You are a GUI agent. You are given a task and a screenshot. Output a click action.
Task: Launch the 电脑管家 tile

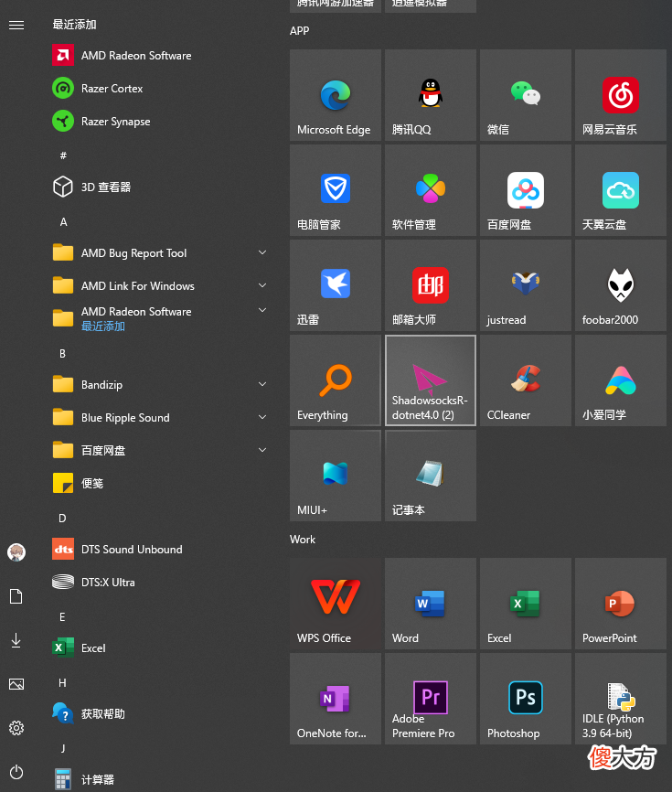tap(336, 190)
